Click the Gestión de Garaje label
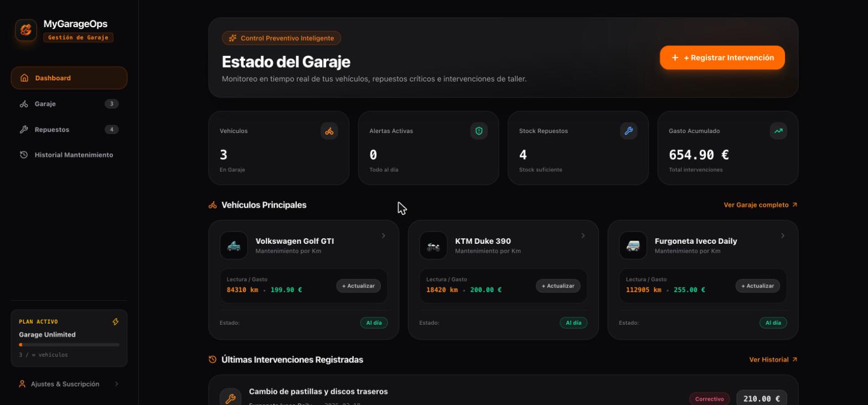Screen dimensions: 868x405 (x=78, y=38)
